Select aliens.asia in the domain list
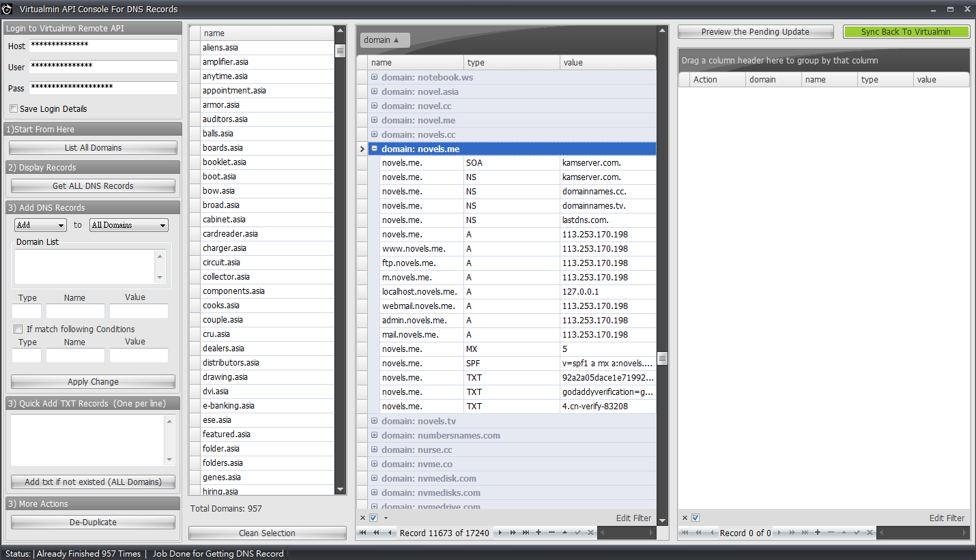This screenshot has height=560, width=976. click(268, 47)
